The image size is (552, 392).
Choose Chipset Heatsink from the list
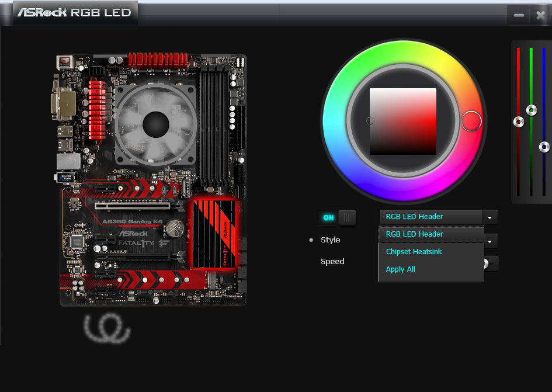pos(414,252)
